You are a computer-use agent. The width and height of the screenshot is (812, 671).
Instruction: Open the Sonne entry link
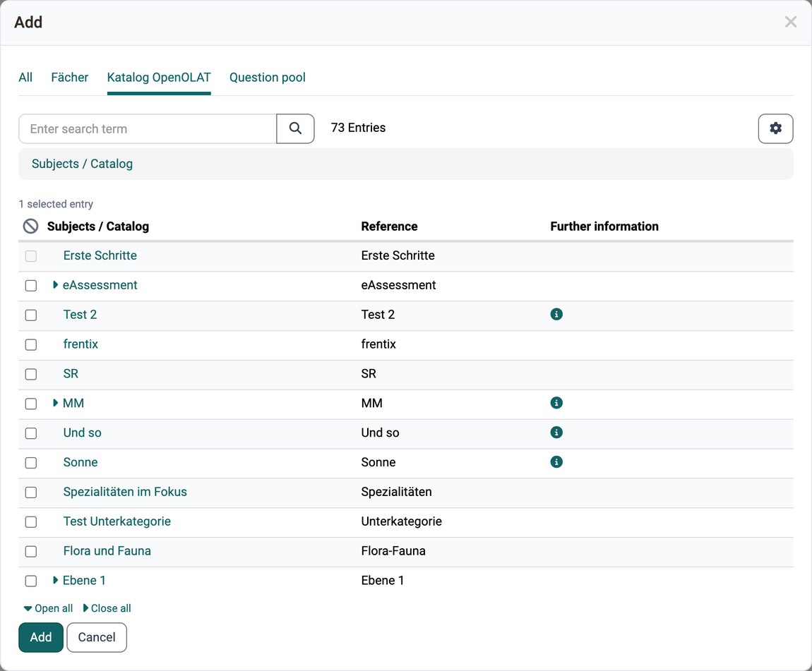(x=80, y=461)
